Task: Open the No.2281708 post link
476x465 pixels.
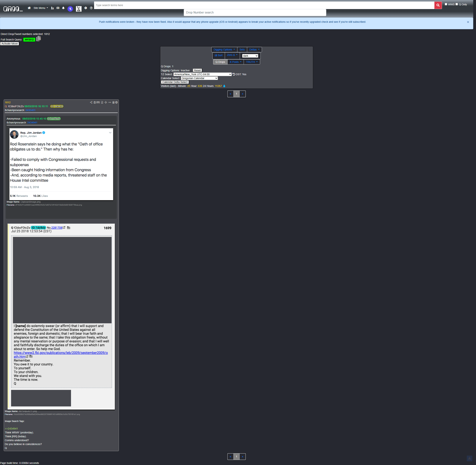Action: tap(57, 228)
